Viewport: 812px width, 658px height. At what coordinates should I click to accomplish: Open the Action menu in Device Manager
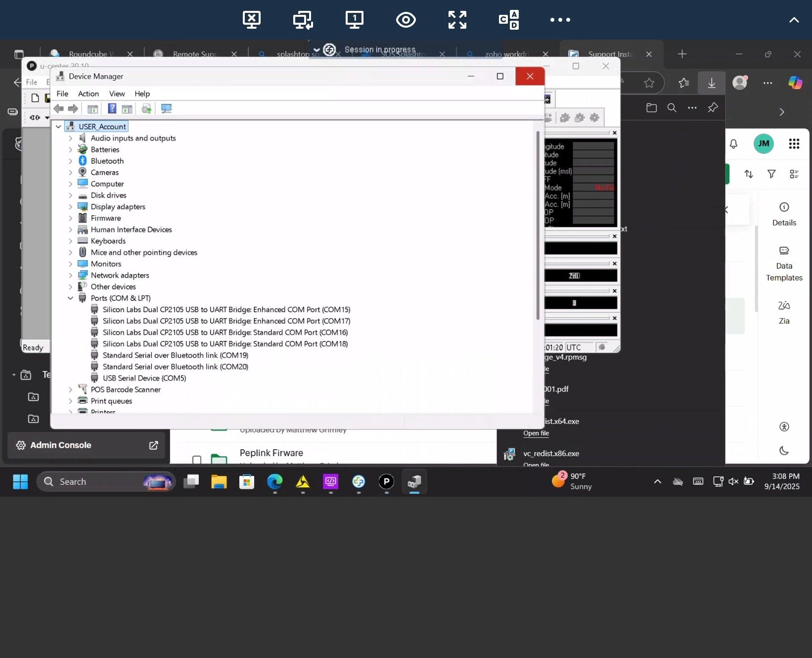tap(89, 94)
